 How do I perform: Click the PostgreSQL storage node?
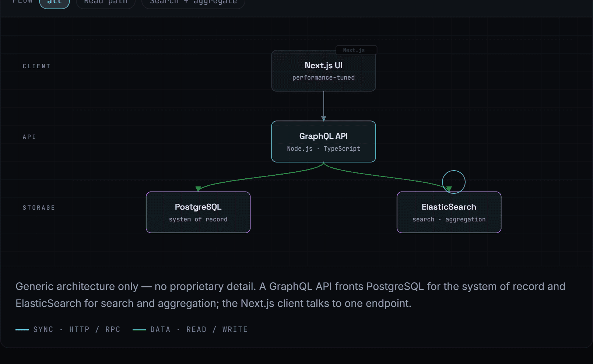[x=198, y=212]
